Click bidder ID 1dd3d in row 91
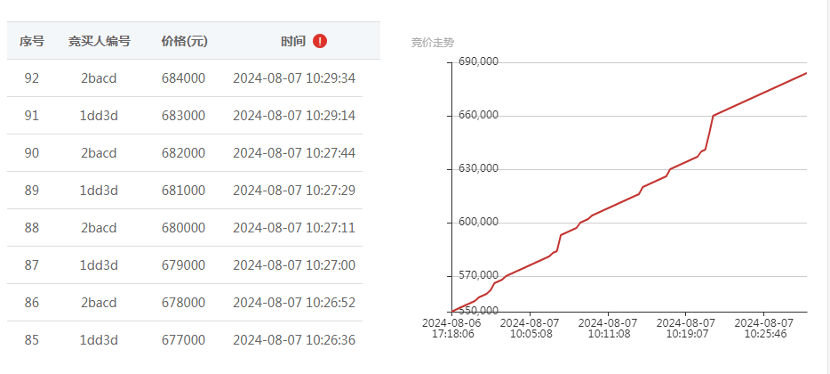 click(99, 115)
